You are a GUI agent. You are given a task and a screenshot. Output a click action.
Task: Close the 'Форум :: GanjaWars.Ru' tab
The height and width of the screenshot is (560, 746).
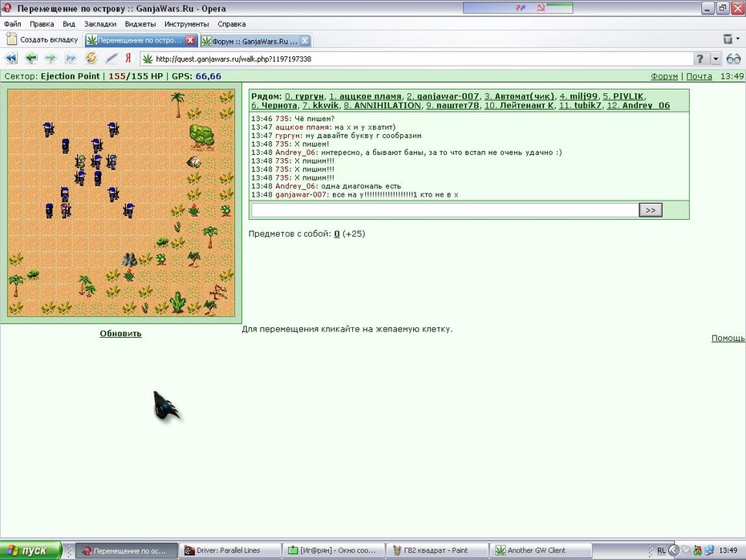pyautogui.click(x=305, y=41)
